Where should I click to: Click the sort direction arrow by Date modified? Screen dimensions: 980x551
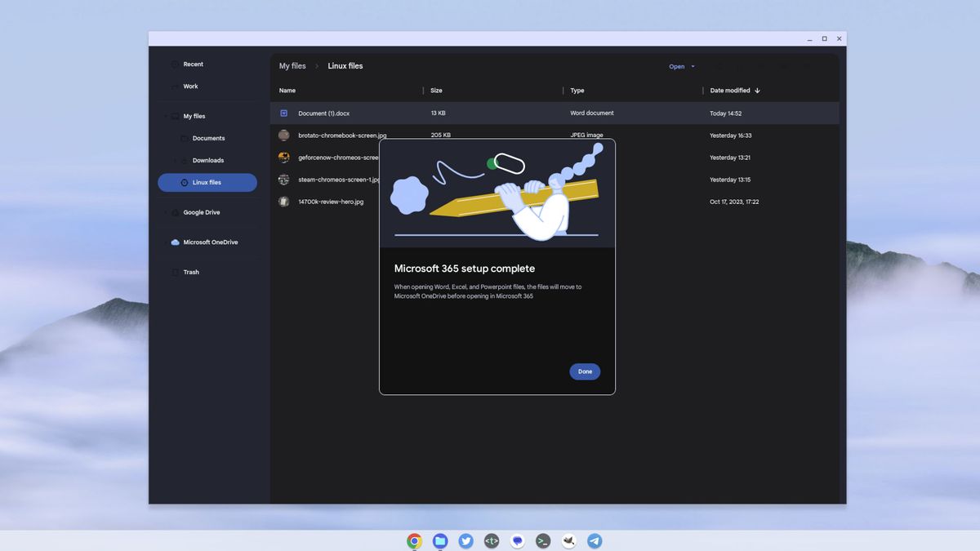point(757,91)
